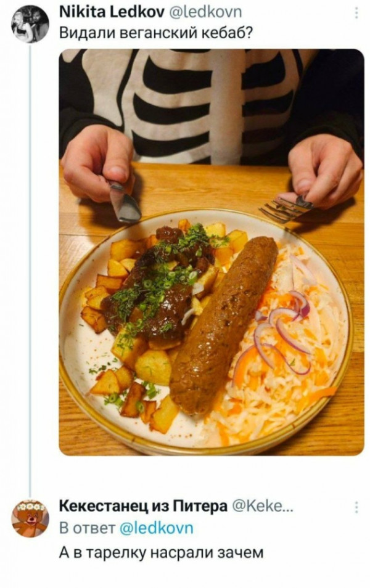This screenshot has height=588, width=370.
Task: Open Nikita Ledkov's profile avatar
Action: point(30,25)
